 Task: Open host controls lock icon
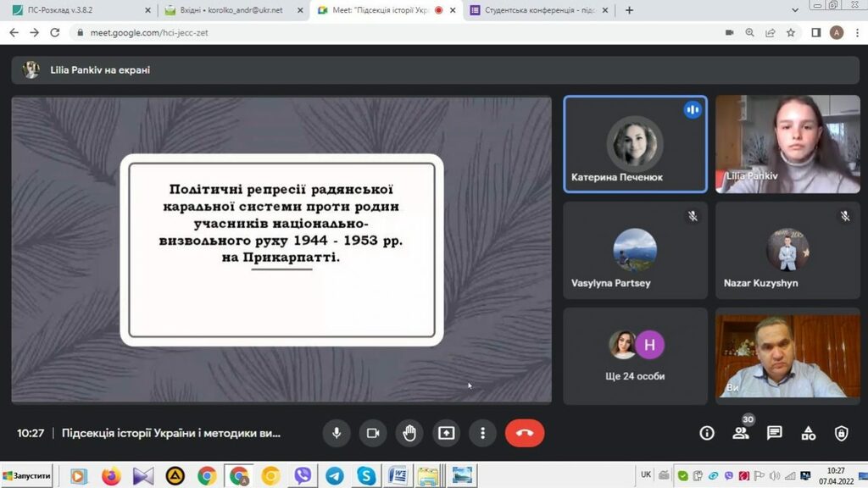(x=841, y=433)
